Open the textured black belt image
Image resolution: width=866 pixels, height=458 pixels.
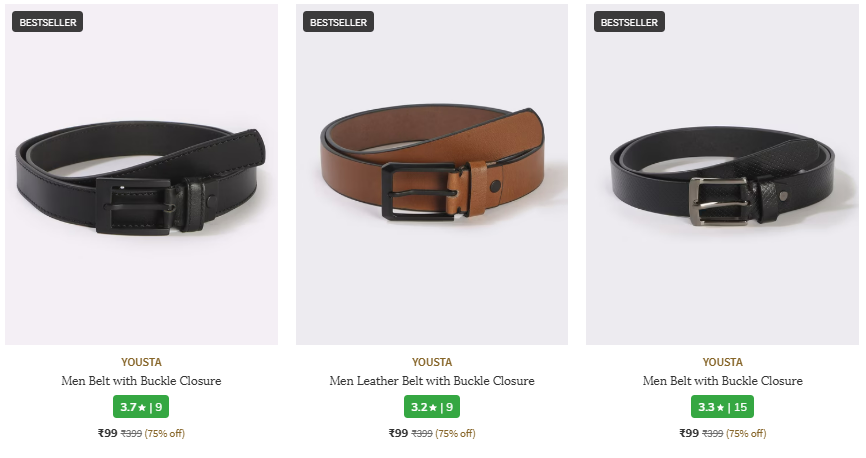pyautogui.click(x=722, y=175)
